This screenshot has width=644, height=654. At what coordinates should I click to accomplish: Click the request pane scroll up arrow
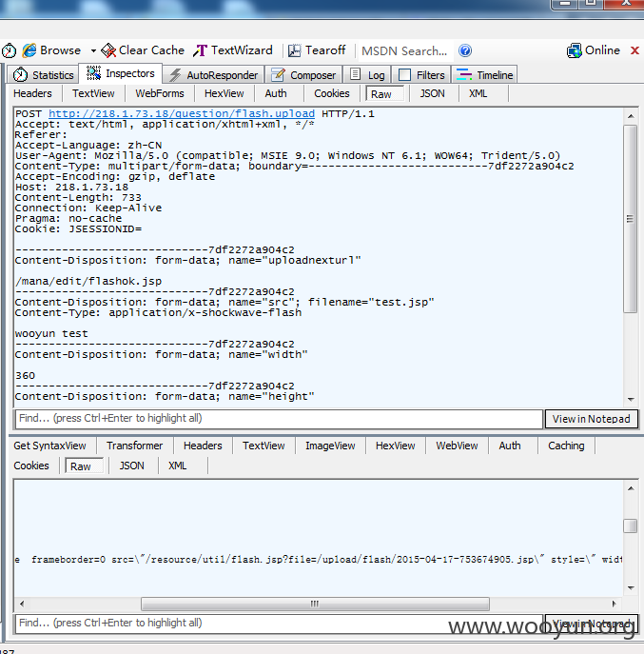tap(631, 116)
